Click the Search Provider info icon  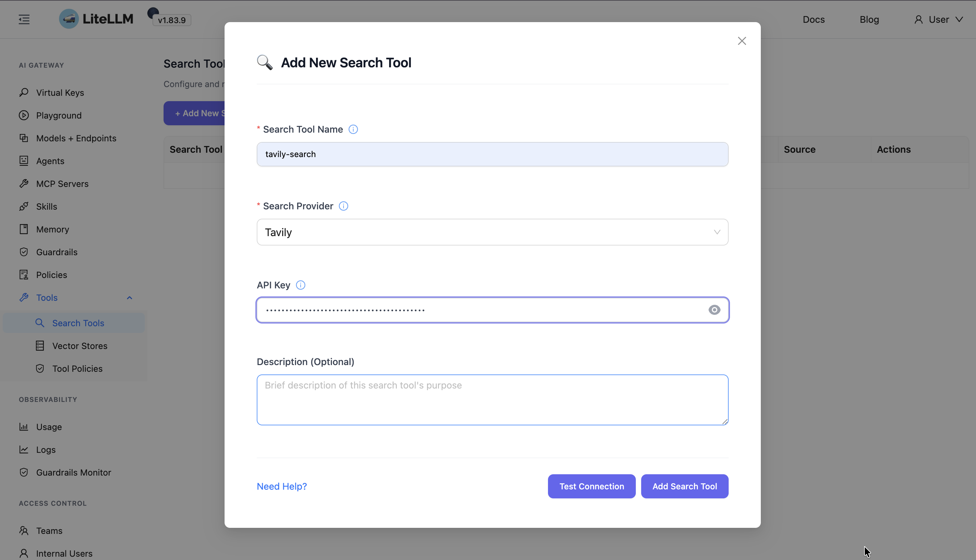point(343,206)
